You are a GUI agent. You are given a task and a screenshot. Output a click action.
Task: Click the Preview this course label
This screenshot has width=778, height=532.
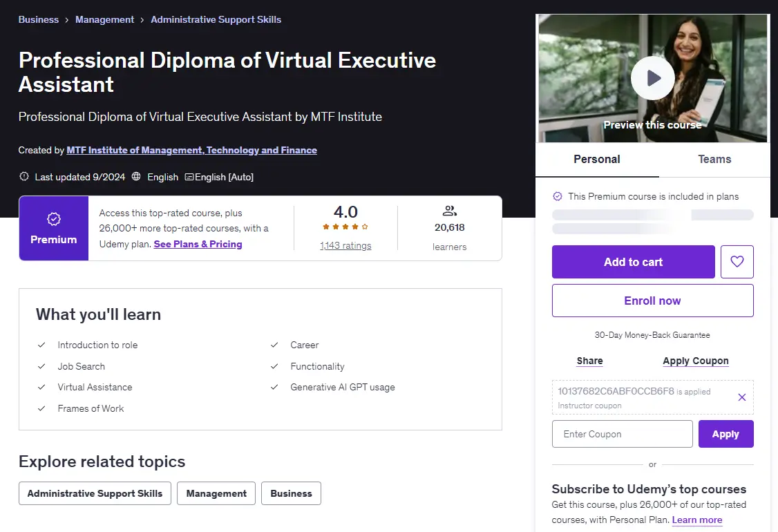point(652,125)
